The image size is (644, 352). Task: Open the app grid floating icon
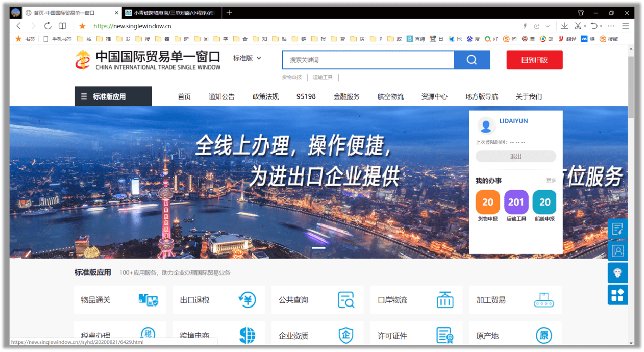click(618, 295)
